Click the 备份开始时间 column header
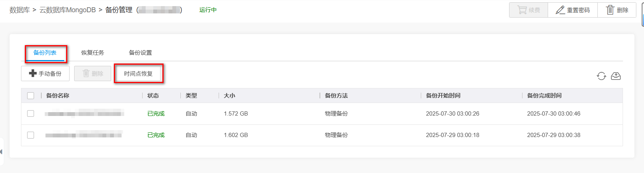The height and width of the screenshot is (173, 644). pos(443,96)
